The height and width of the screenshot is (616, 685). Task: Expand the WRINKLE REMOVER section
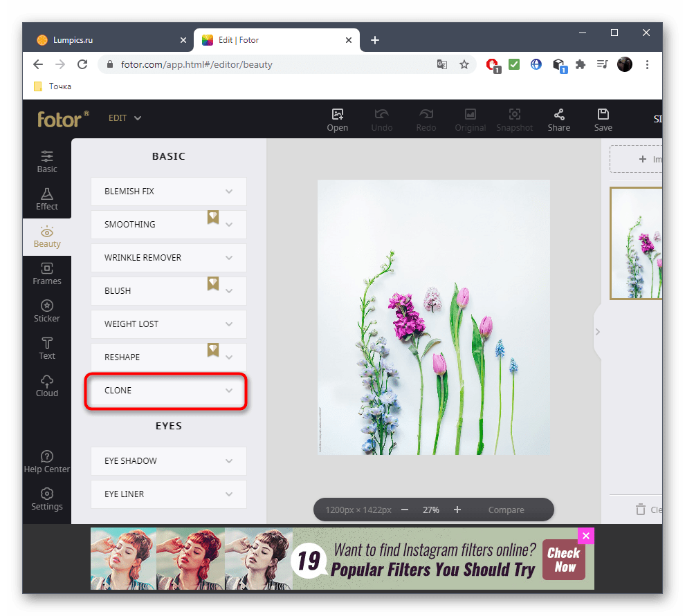click(168, 258)
